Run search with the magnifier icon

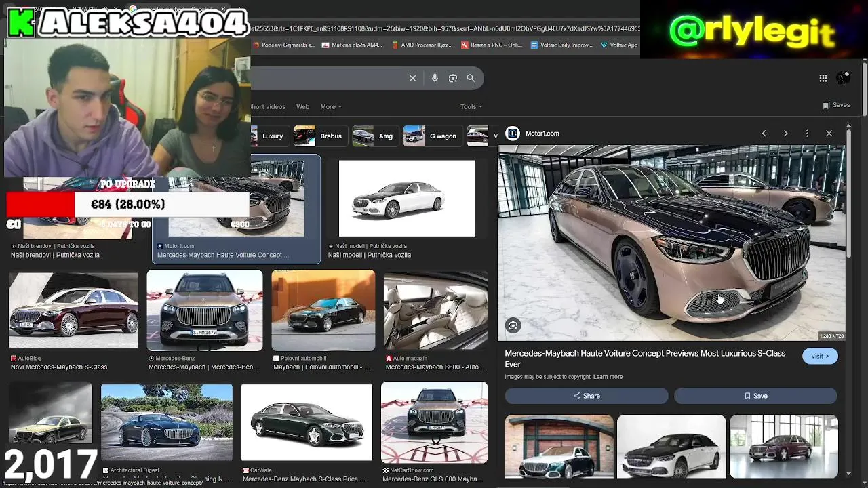[471, 78]
